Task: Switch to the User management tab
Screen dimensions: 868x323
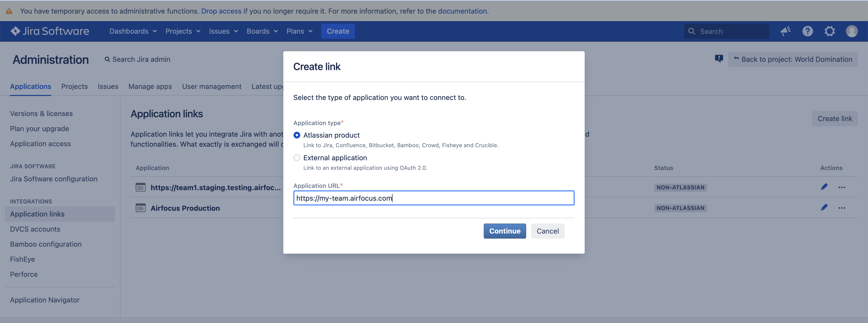Action: (x=212, y=87)
